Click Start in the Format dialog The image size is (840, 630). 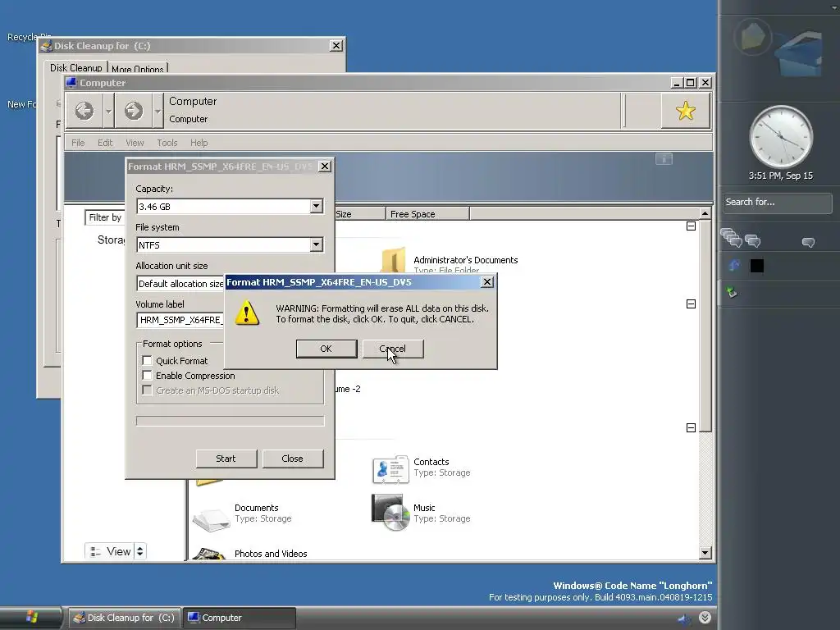(226, 459)
